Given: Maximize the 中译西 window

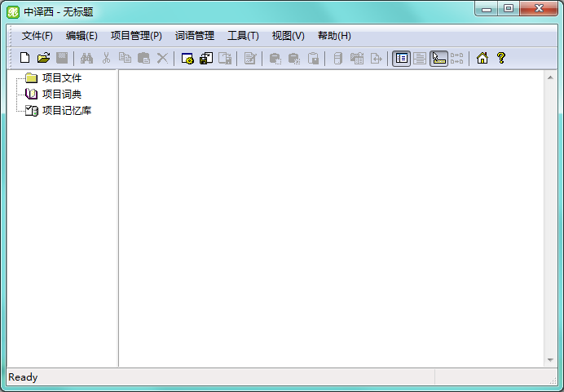Looking at the screenshot, I should [x=509, y=9].
